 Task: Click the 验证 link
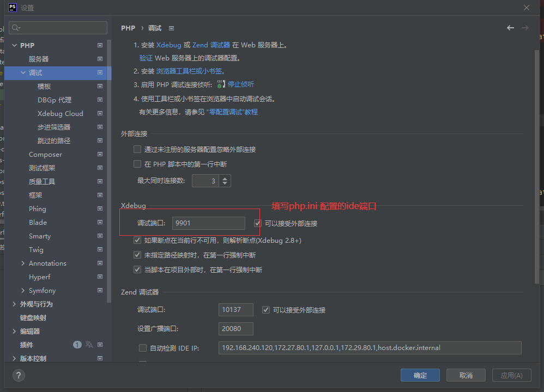tap(146, 58)
